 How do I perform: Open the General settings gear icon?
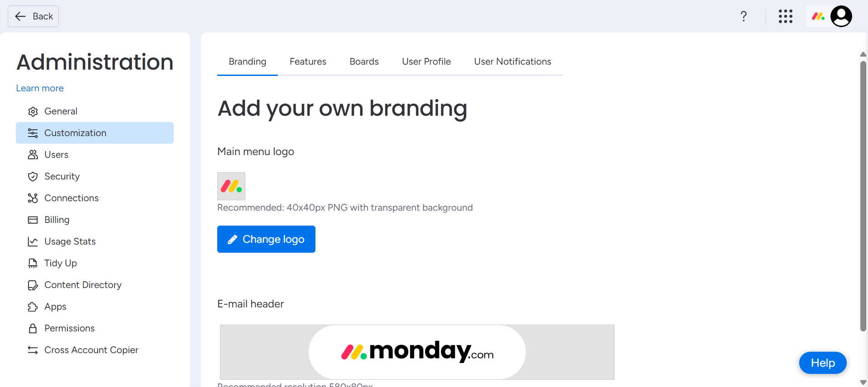tap(33, 111)
